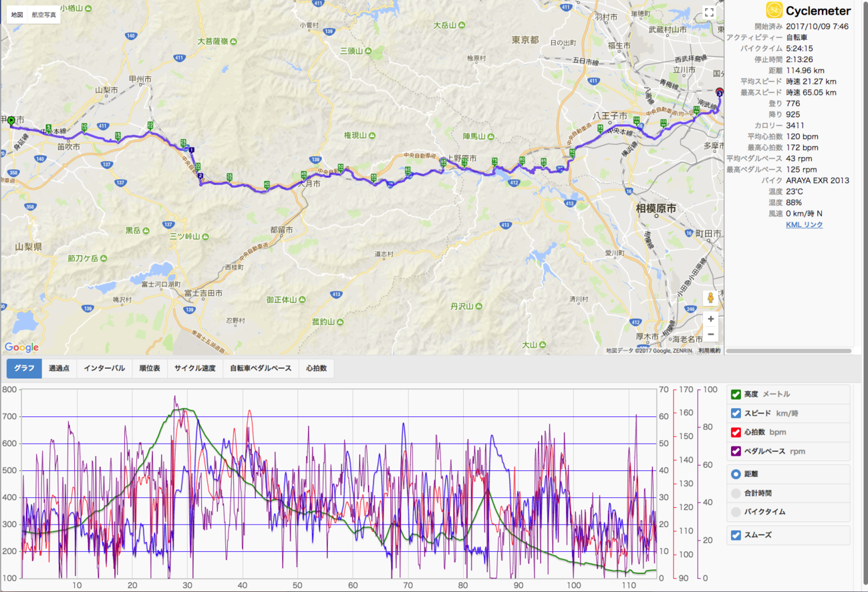Open the 順位表 tab

point(150,368)
